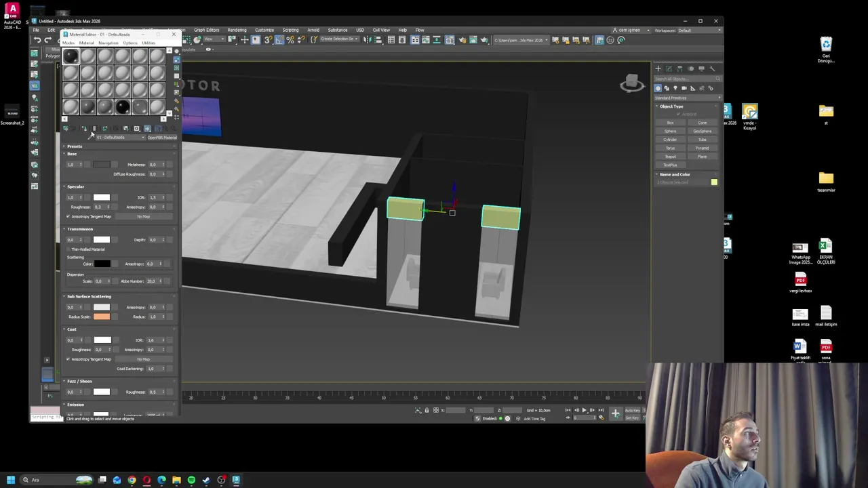Select the Cameras category icon

click(684, 88)
